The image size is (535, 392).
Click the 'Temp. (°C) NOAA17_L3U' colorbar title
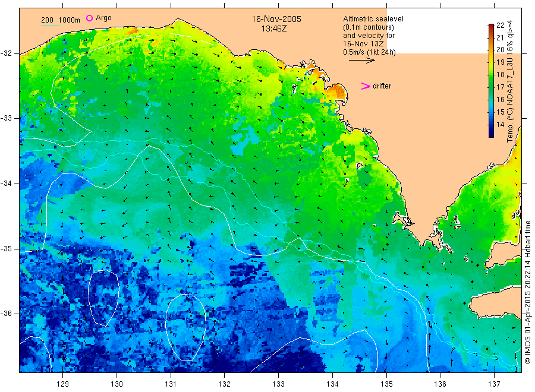coord(510,100)
